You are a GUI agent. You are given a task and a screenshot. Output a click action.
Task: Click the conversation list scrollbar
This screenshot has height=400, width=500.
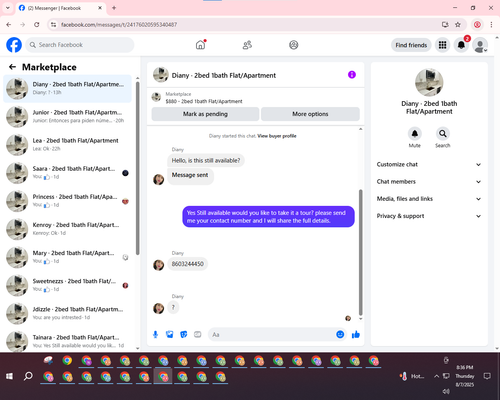tap(137, 167)
